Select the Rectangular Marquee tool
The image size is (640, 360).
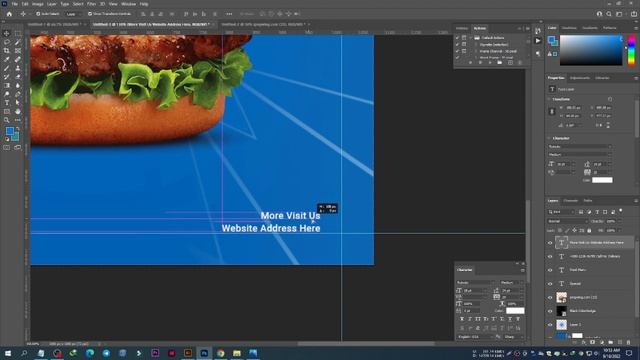(18, 33)
